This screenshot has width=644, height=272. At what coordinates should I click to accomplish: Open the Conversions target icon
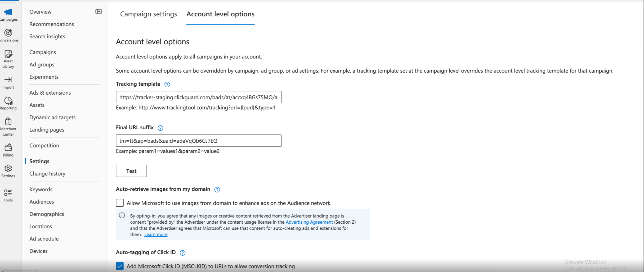click(8, 33)
